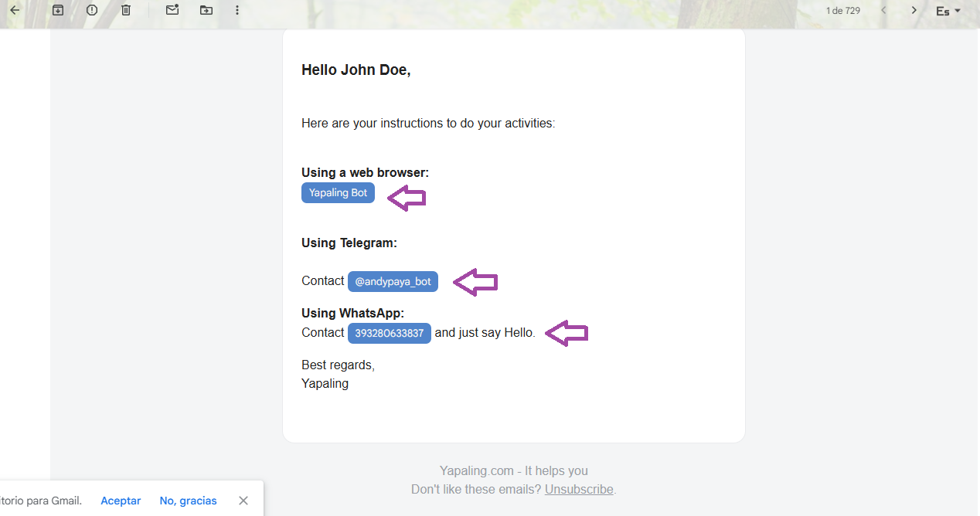Screen dimensions: 980x516
Task: Report this email as spam
Action: click(x=92, y=10)
